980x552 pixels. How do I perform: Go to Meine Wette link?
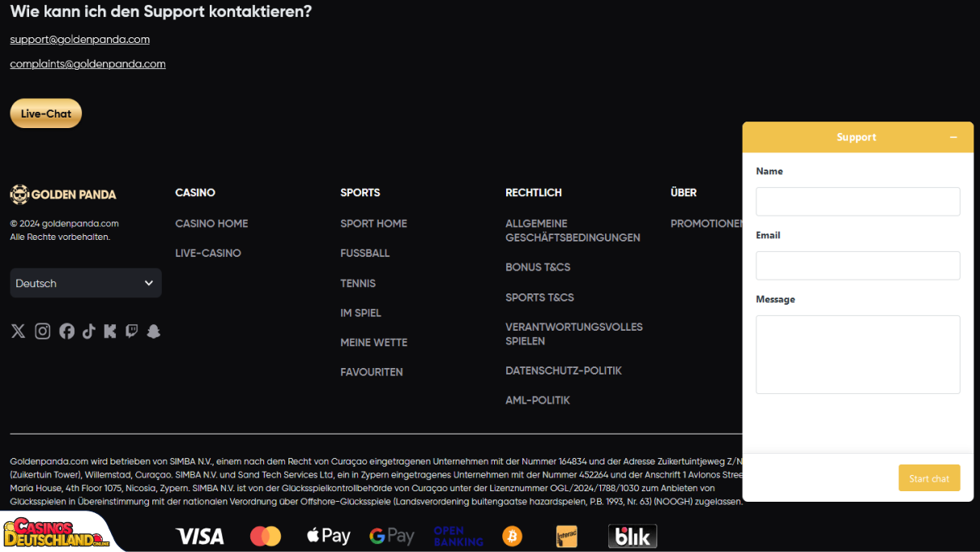point(373,342)
